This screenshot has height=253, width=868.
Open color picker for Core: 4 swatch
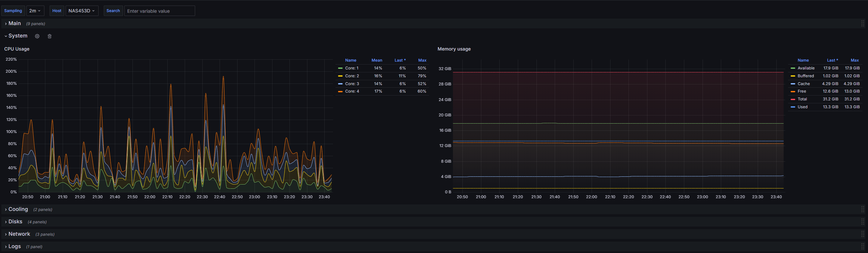coord(340,92)
